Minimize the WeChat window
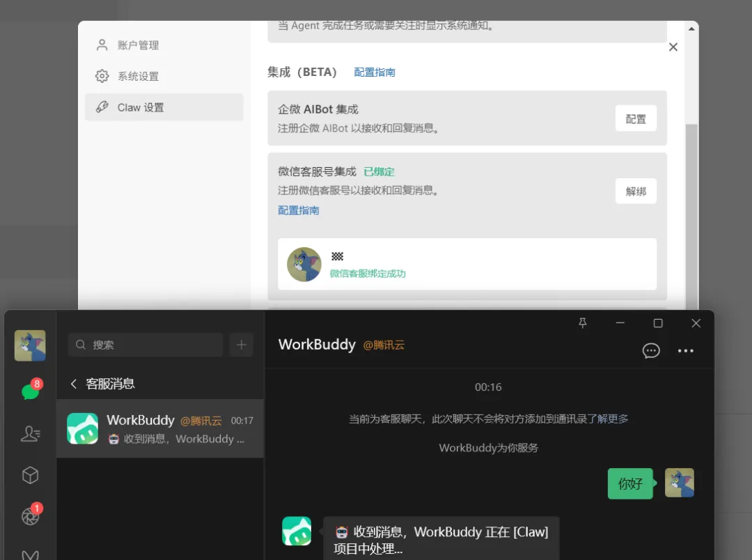The width and height of the screenshot is (752, 560). coord(620,323)
